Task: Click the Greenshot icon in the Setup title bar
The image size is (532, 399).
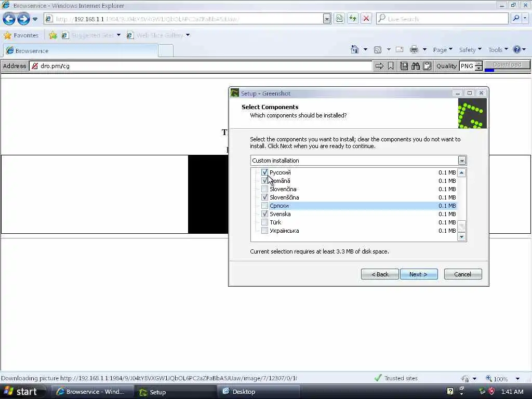Action: [x=234, y=94]
